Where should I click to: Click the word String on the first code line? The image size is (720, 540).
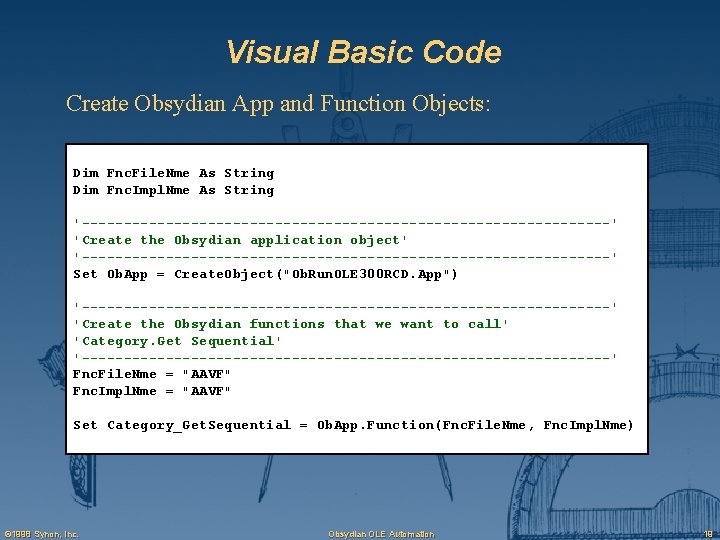(249, 174)
